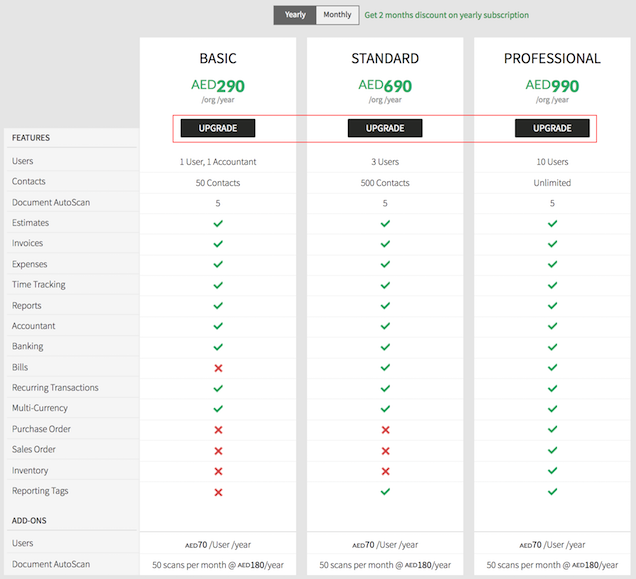This screenshot has height=579, width=636.
Task: Click the red cross for Basic Reporting Tags
Action: [x=218, y=491]
